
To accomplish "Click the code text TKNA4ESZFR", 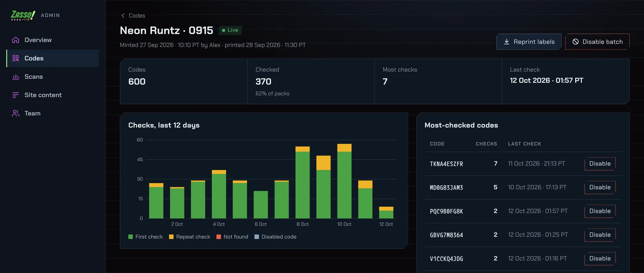I will pos(446,164).
